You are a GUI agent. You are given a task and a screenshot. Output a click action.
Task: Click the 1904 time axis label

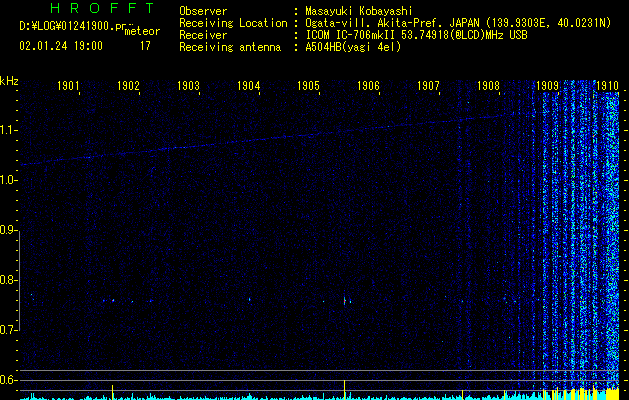[248, 85]
